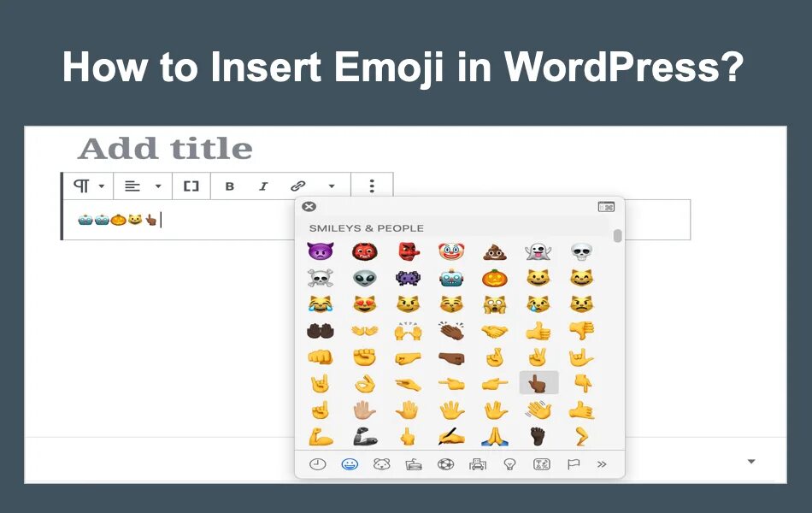Insert the ghost emoji
Image resolution: width=812 pixels, height=513 pixels.
(538, 252)
